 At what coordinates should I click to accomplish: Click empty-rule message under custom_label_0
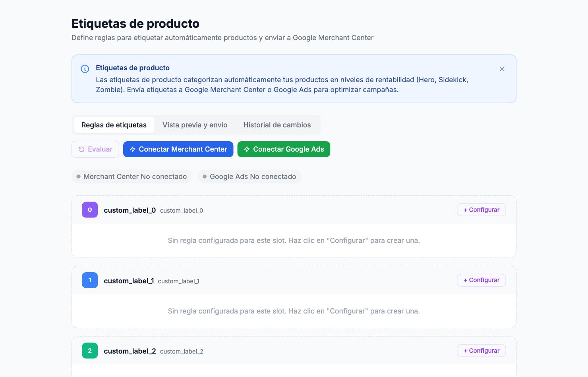(294, 240)
